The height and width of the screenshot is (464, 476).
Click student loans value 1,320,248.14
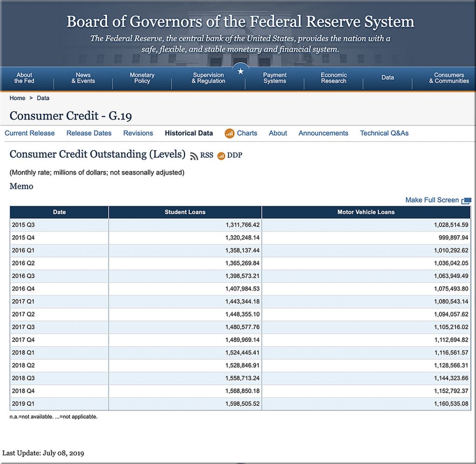[x=243, y=238]
